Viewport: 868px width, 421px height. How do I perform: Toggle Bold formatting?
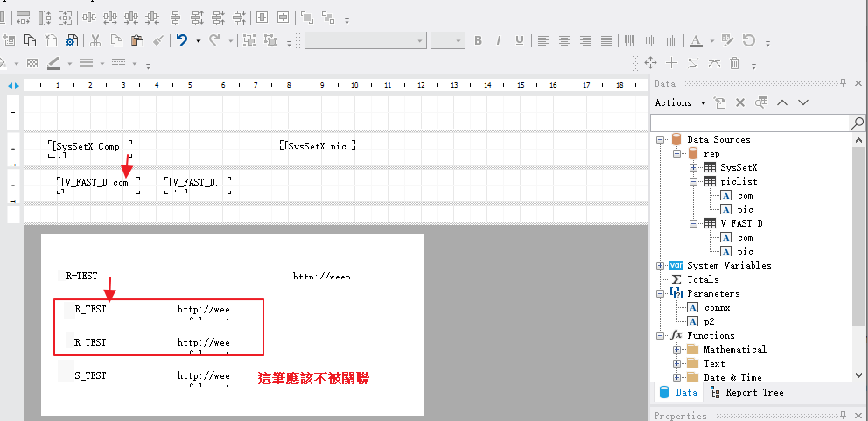(x=479, y=40)
